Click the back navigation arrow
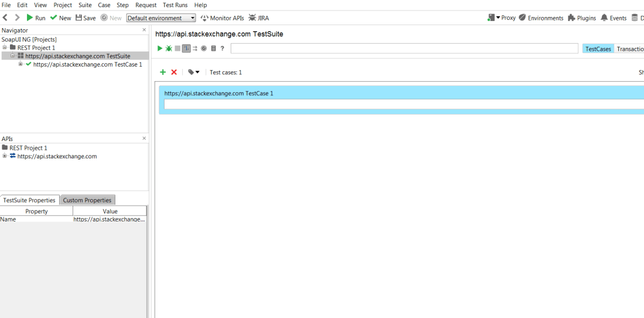Image resolution: width=644 pixels, height=318 pixels. pyautogui.click(x=5, y=18)
